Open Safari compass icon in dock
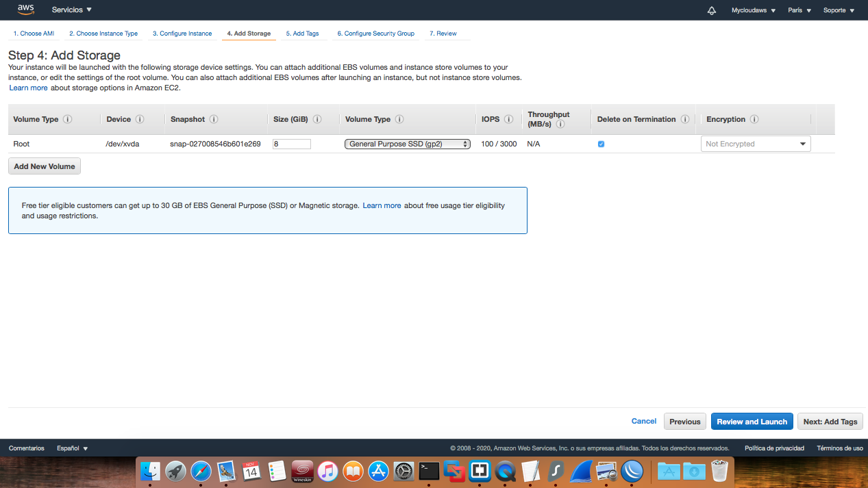This screenshot has width=868, height=488. [201, 471]
